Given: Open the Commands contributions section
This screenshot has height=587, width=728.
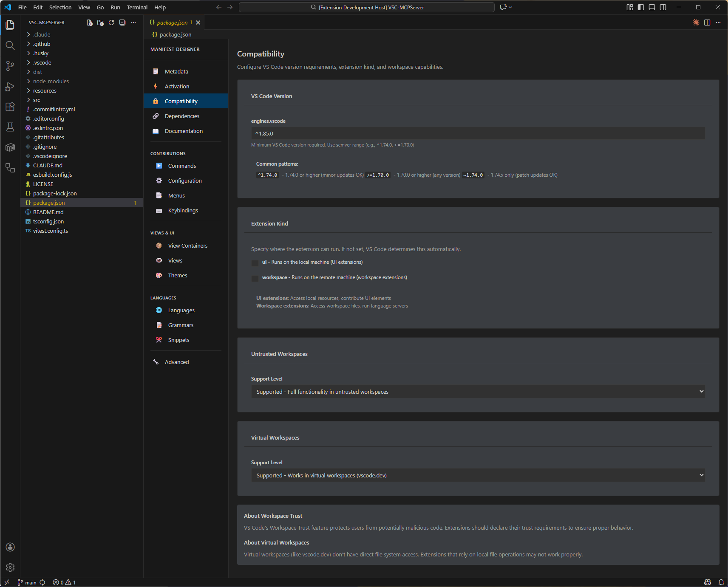Looking at the screenshot, I should 186,166.
